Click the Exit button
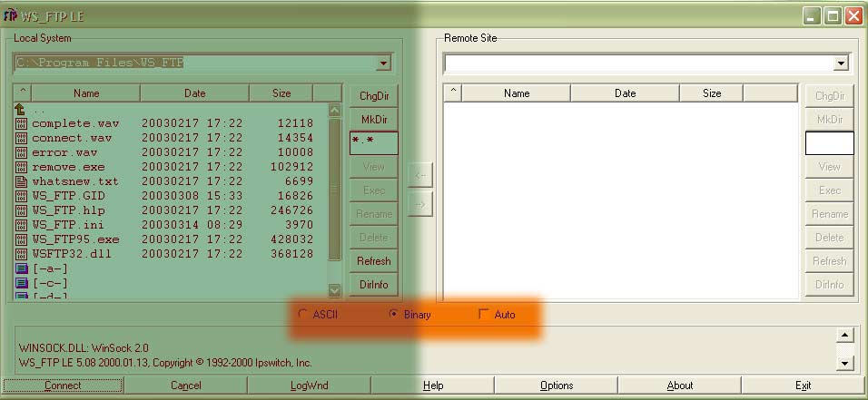The width and height of the screenshot is (868, 400). click(x=804, y=385)
